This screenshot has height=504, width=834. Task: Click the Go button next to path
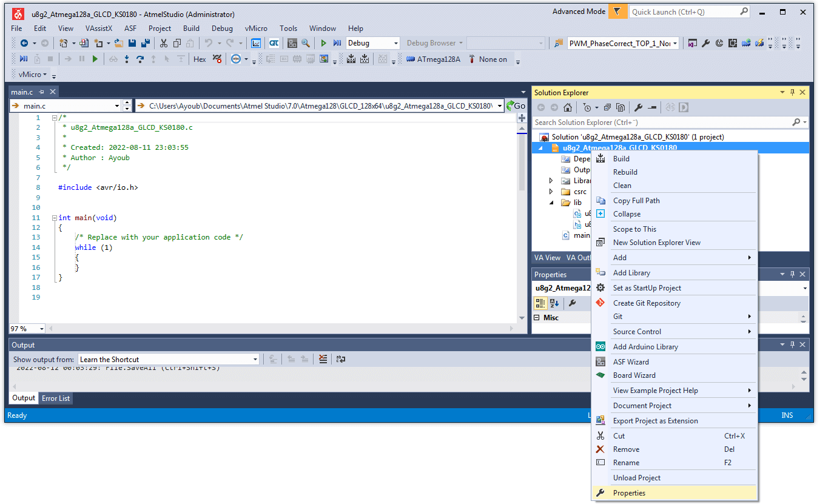516,106
